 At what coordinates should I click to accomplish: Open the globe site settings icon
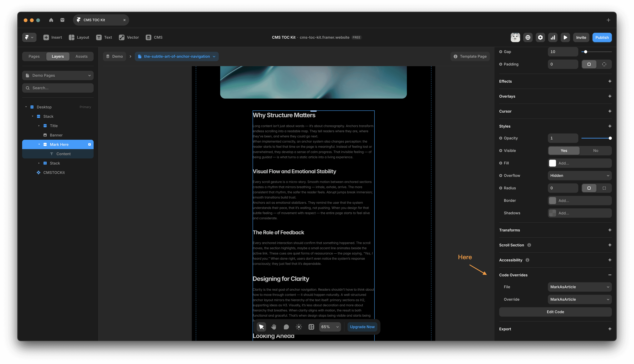pyautogui.click(x=528, y=37)
